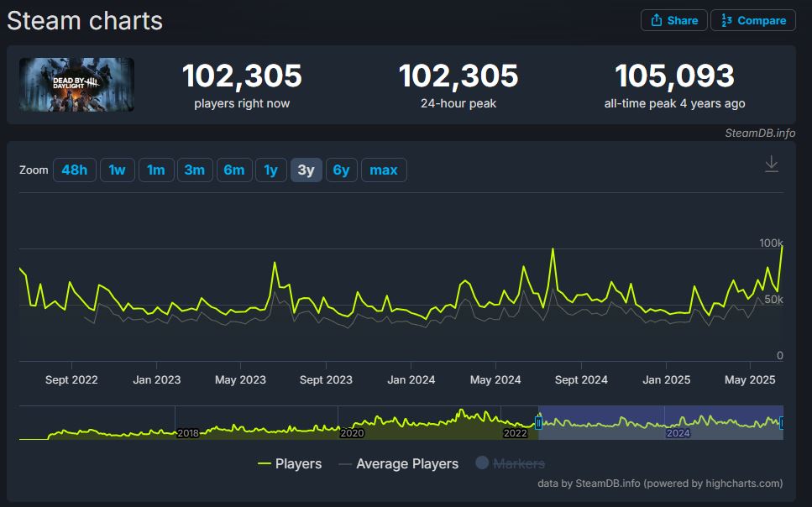Viewport: 812px width, 507px height.
Task: Open Dead by Daylight game thumbnail
Action: click(76, 85)
